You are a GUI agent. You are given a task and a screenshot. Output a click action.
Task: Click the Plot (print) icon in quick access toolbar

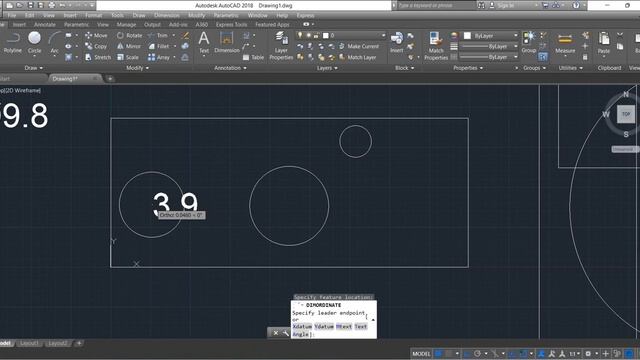point(51,5)
